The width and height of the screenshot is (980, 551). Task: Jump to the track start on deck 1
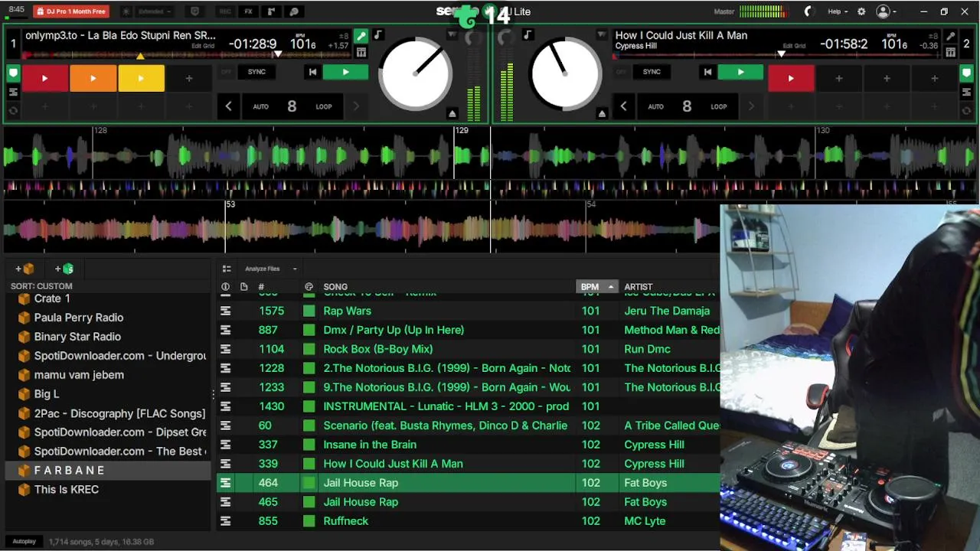click(x=312, y=72)
